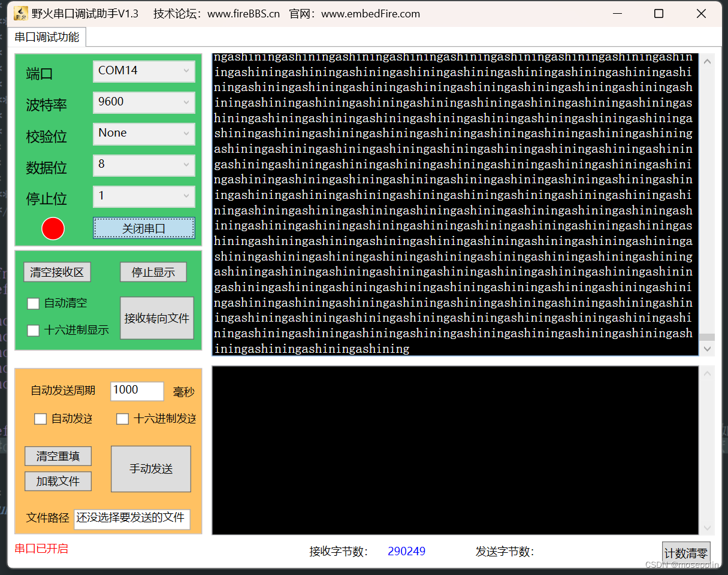Open the 数据位 8 dropdown
Viewport: 728px width, 575px height.
click(144, 165)
